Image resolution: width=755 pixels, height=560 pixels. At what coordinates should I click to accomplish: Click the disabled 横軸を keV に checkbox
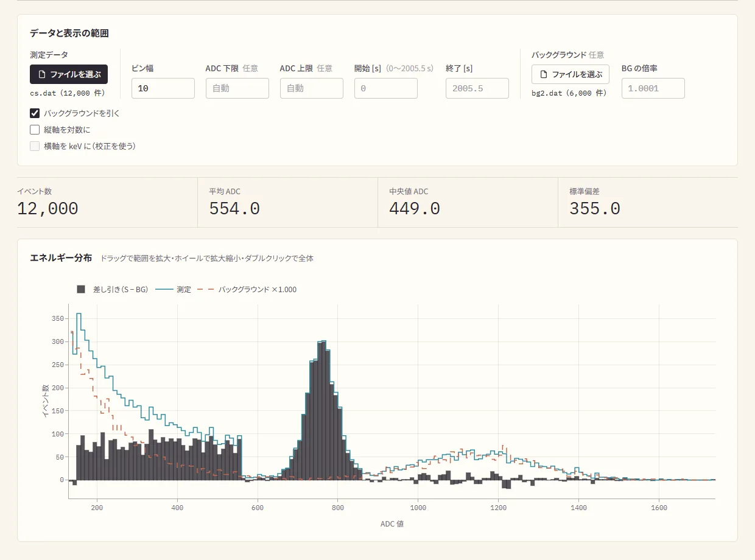[35, 146]
